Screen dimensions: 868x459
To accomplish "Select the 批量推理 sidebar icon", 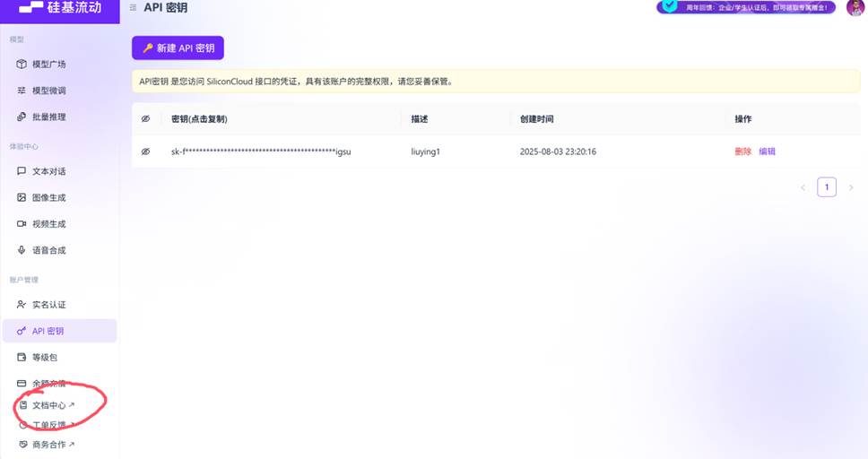I will pos(22,117).
